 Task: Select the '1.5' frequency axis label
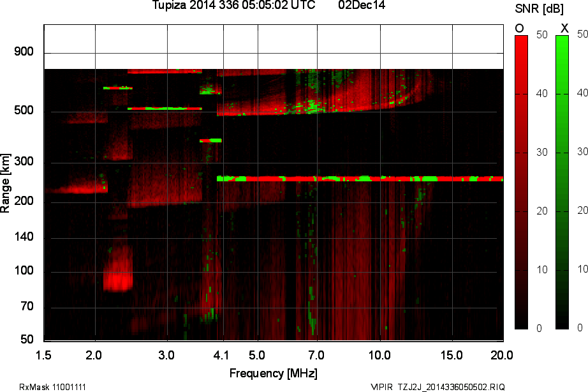[x=43, y=355]
